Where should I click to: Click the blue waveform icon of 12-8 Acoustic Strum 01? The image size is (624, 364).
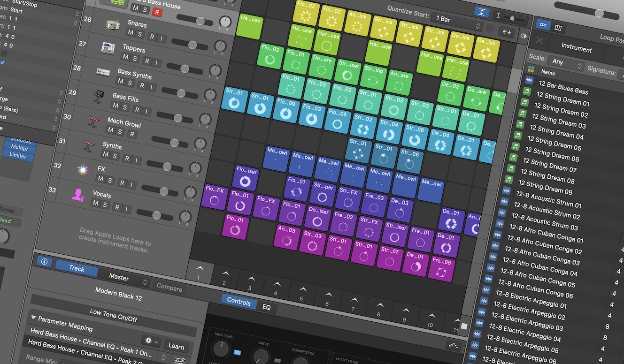point(506,190)
